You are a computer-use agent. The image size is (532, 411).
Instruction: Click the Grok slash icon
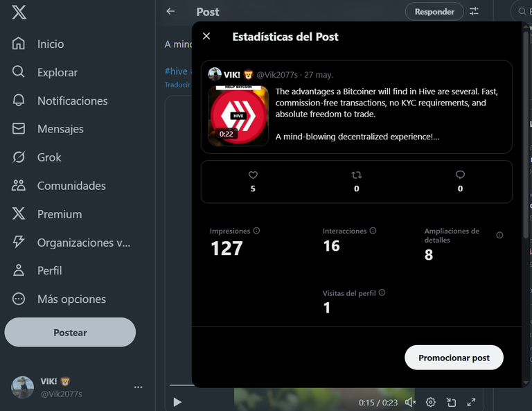pyautogui.click(x=18, y=157)
